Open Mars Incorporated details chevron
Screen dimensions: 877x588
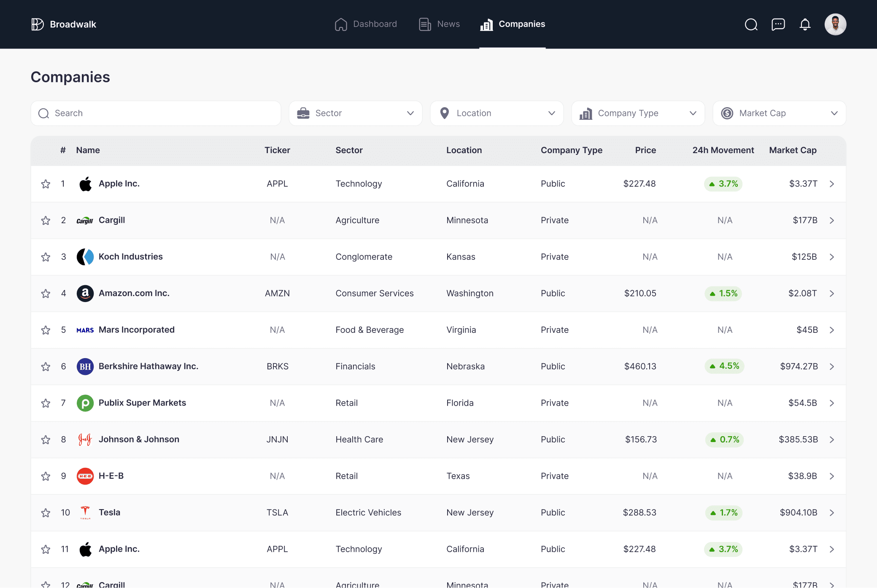pyautogui.click(x=831, y=330)
